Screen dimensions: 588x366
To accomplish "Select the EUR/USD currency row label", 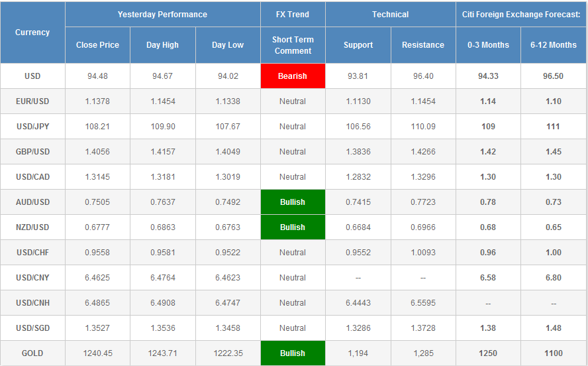I will pyautogui.click(x=32, y=101).
